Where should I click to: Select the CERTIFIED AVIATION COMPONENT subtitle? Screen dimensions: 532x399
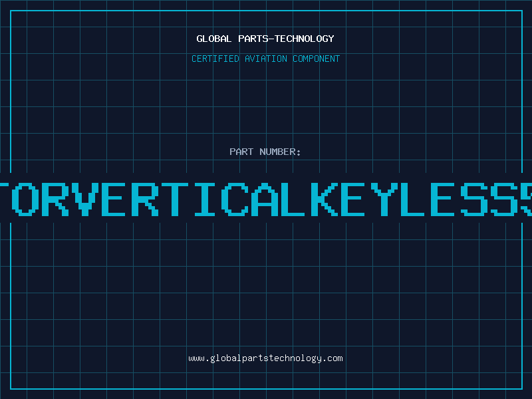point(265,59)
